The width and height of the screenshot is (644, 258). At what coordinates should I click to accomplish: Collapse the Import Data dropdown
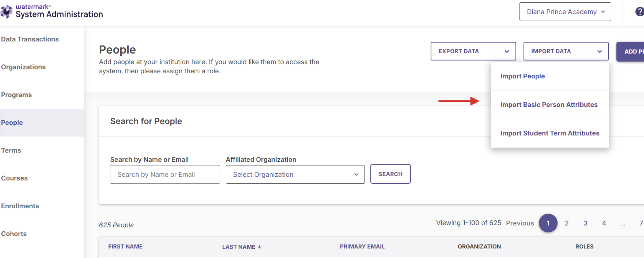(566, 51)
